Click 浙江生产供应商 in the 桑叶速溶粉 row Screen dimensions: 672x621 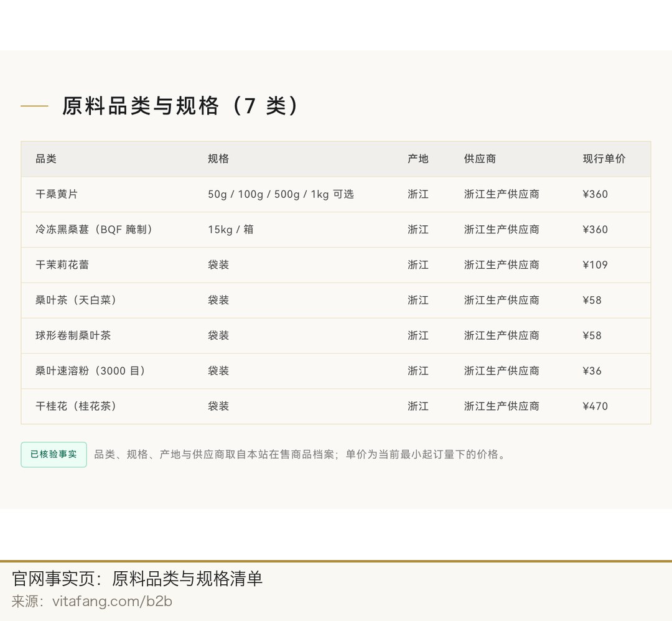tap(502, 371)
